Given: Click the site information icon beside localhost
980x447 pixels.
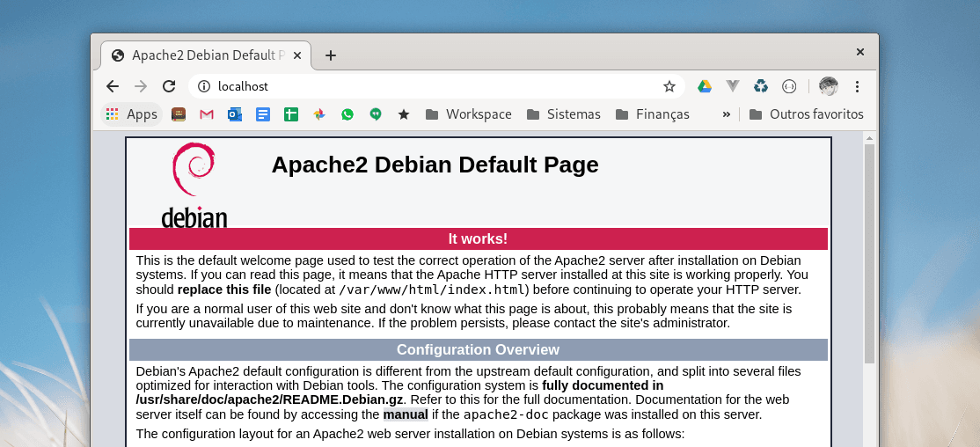Looking at the screenshot, I should coord(204,86).
